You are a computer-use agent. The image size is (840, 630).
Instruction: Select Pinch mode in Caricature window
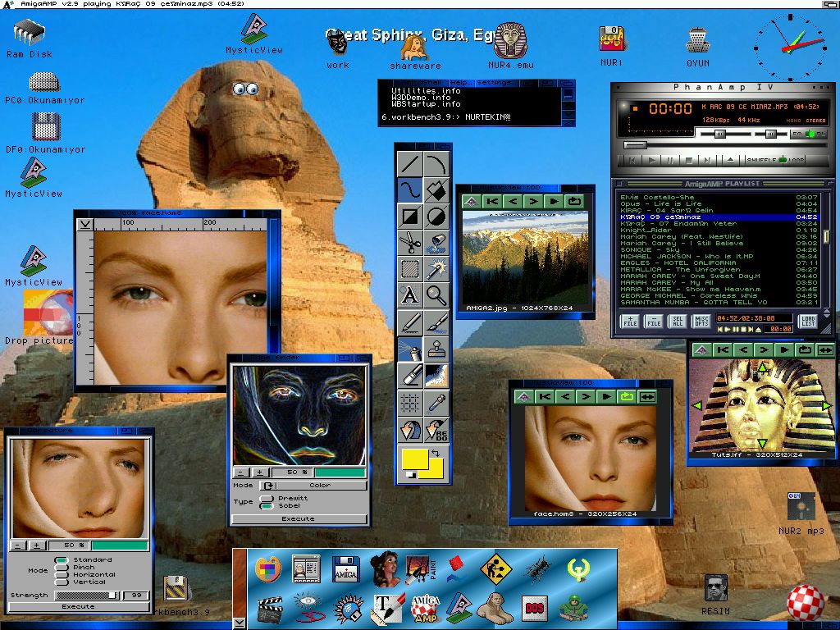click(x=62, y=568)
